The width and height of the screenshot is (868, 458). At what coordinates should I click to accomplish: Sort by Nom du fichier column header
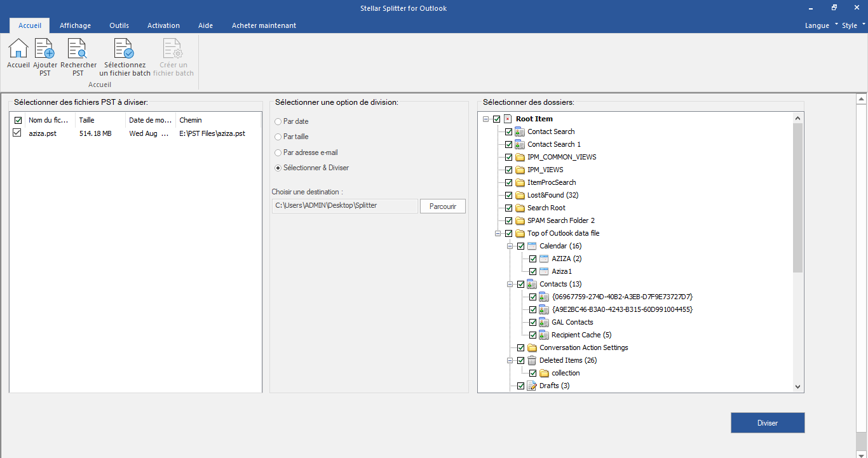click(x=50, y=120)
